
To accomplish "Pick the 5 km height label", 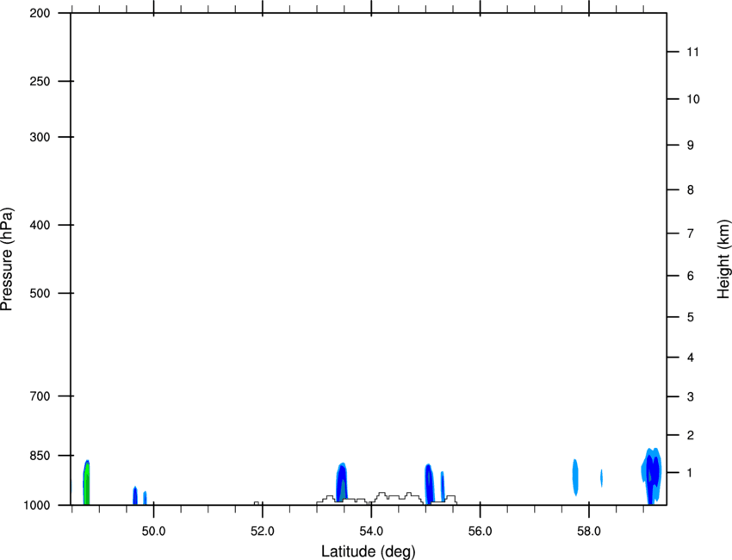I will click(x=691, y=318).
